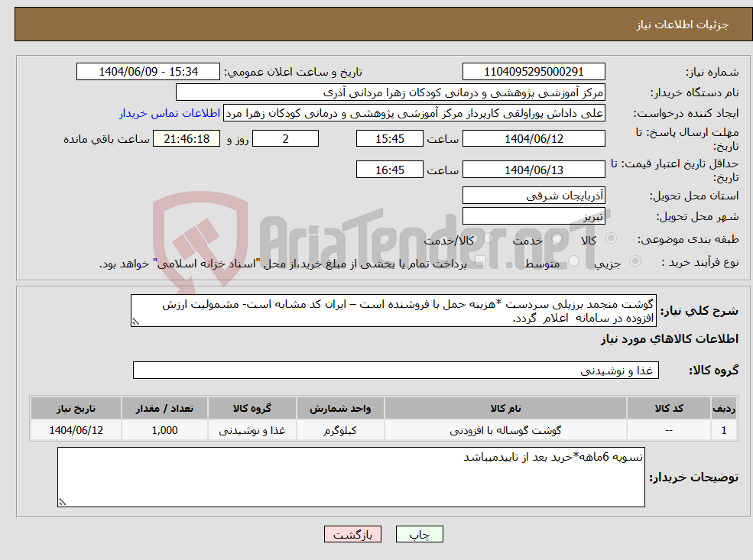This screenshot has width=753, height=560.
Task: Click the need number field 1104095295000291
Action: [x=534, y=72]
